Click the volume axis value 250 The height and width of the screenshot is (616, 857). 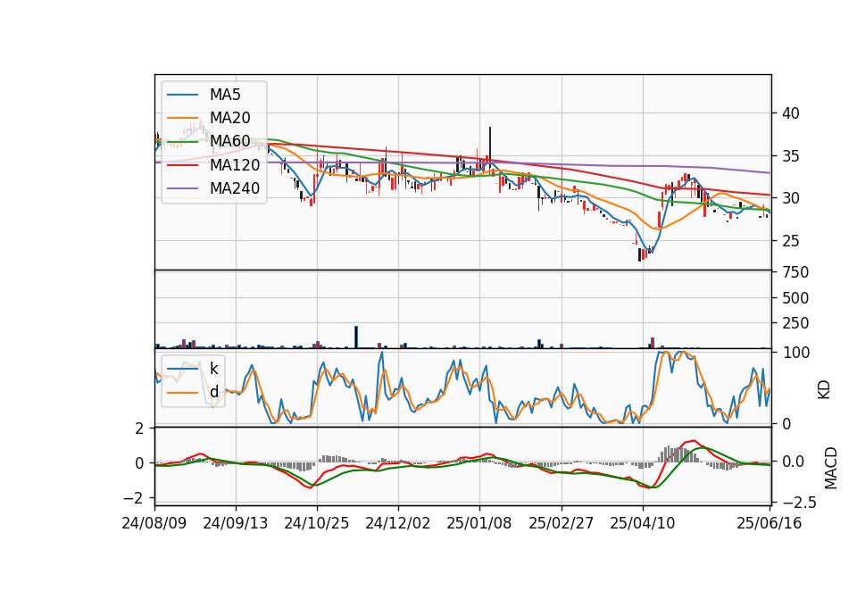coord(795,323)
